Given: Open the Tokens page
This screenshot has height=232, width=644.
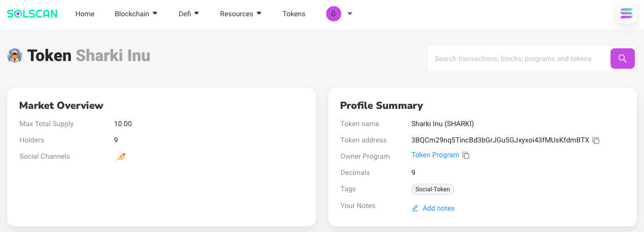Looking at the screenshot, I should coord(294,14).
